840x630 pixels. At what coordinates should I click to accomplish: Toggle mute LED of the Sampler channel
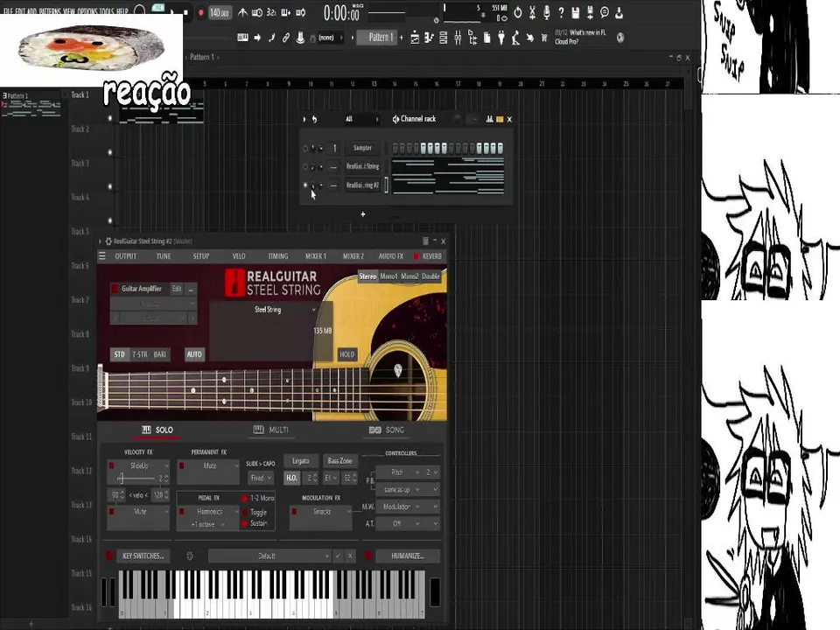(x=305, y=149)
